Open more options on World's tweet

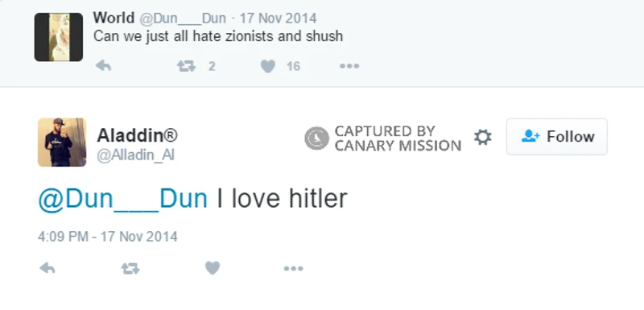click(349, 66)
